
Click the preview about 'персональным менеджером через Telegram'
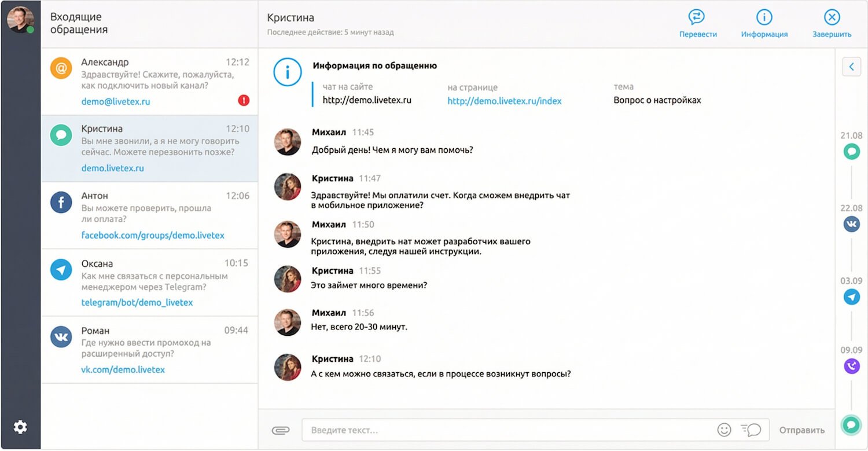[155, 281]
